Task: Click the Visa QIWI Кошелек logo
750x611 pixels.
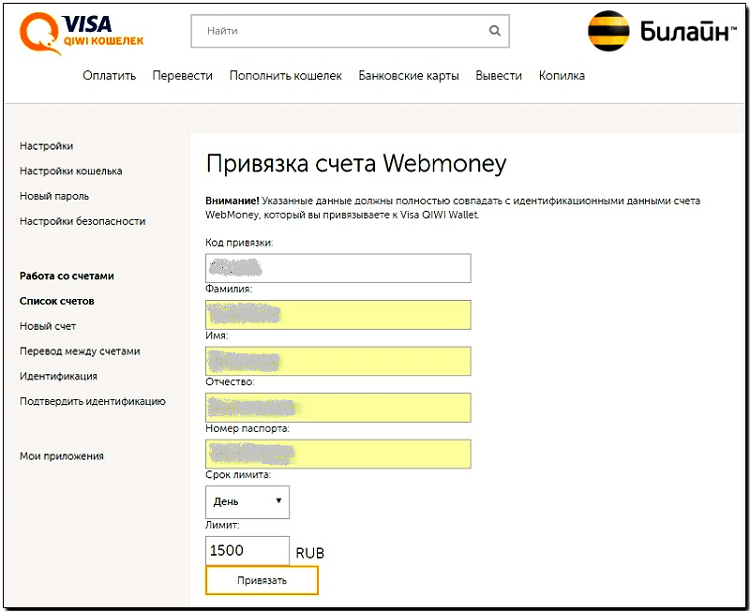Action: click(81, 33)
